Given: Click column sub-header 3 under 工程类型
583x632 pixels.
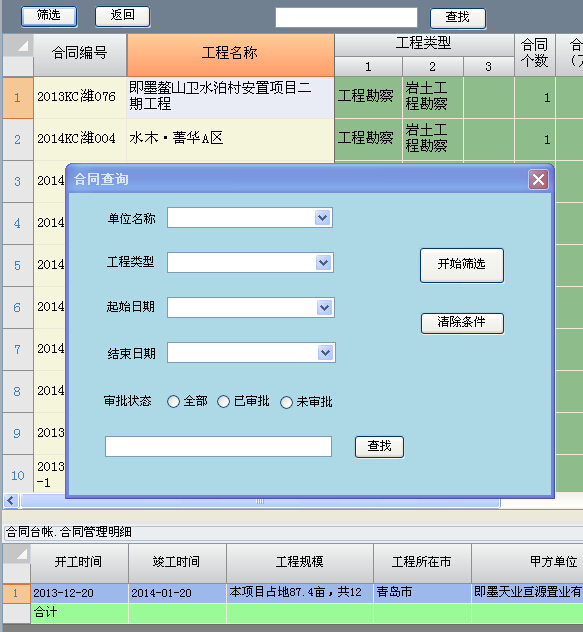Looking at the screenshot, I should (x=489, y=67).
